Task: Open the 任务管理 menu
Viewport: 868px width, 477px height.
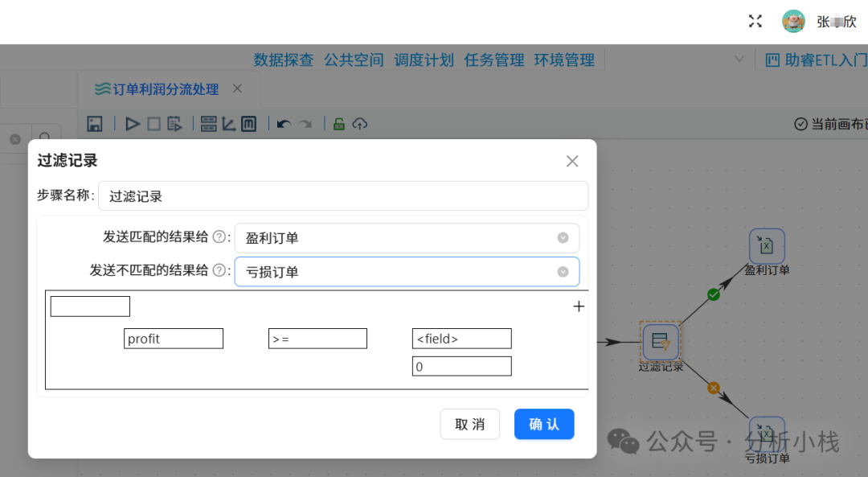Action: (494, 60)
